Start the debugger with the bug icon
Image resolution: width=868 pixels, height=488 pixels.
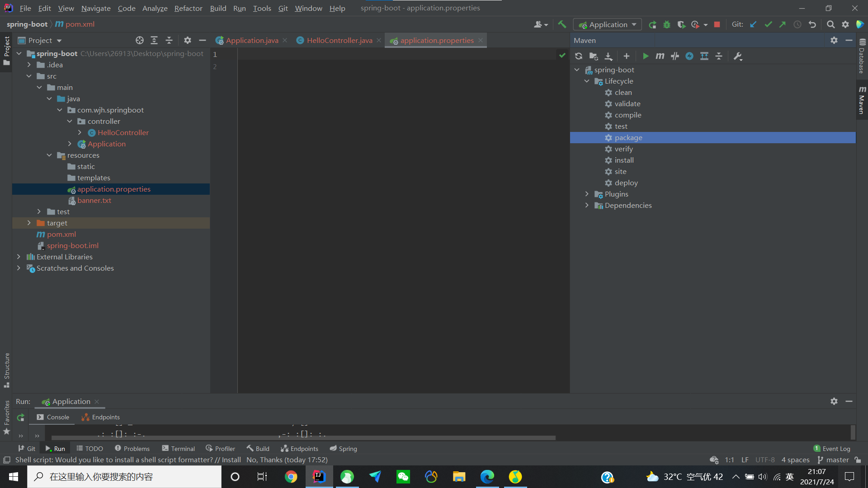tap(667, 25)
